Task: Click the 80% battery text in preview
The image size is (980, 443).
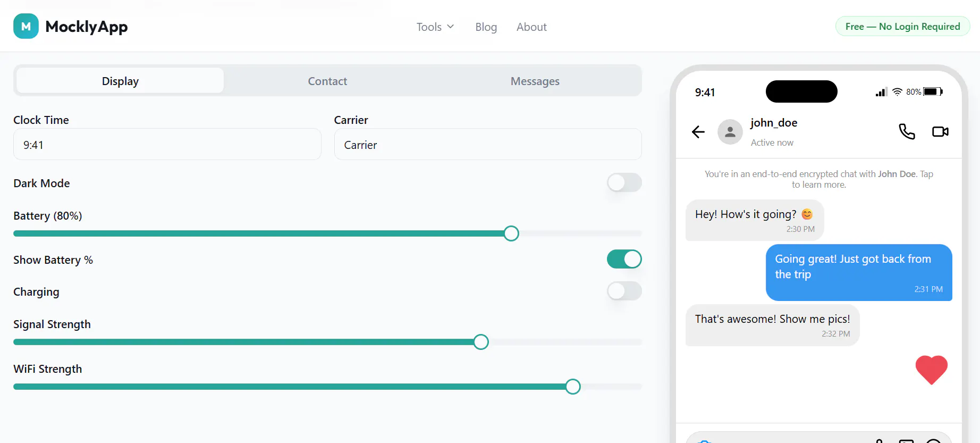Action: point(914,92)
